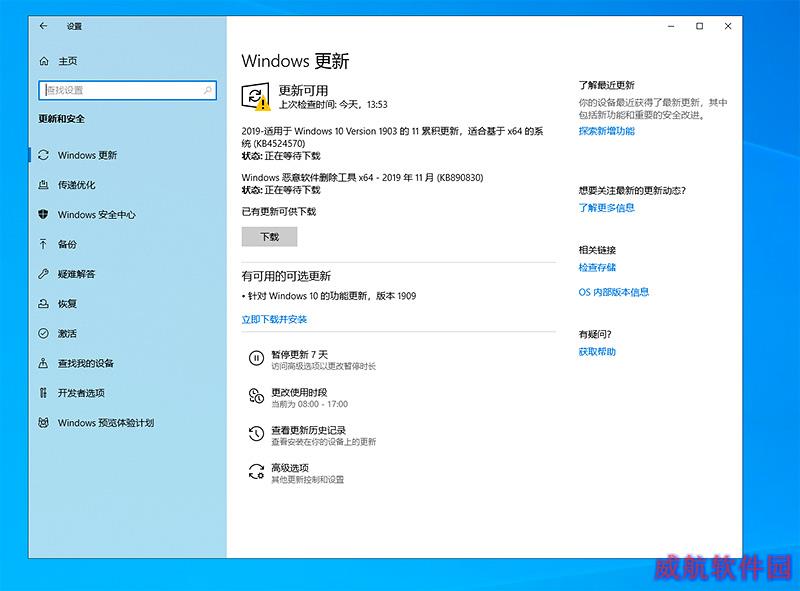Click the 下载 button
The image size is (800, 591).
pos(269,237)
